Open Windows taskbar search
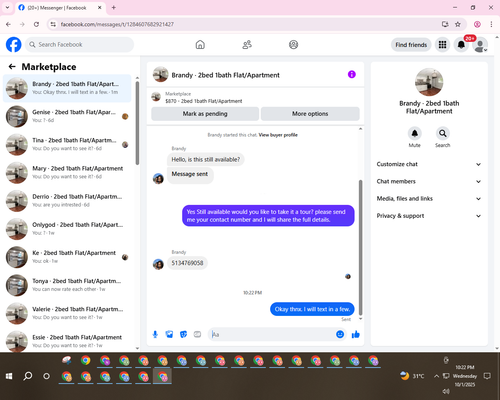 tap(28, 376)
